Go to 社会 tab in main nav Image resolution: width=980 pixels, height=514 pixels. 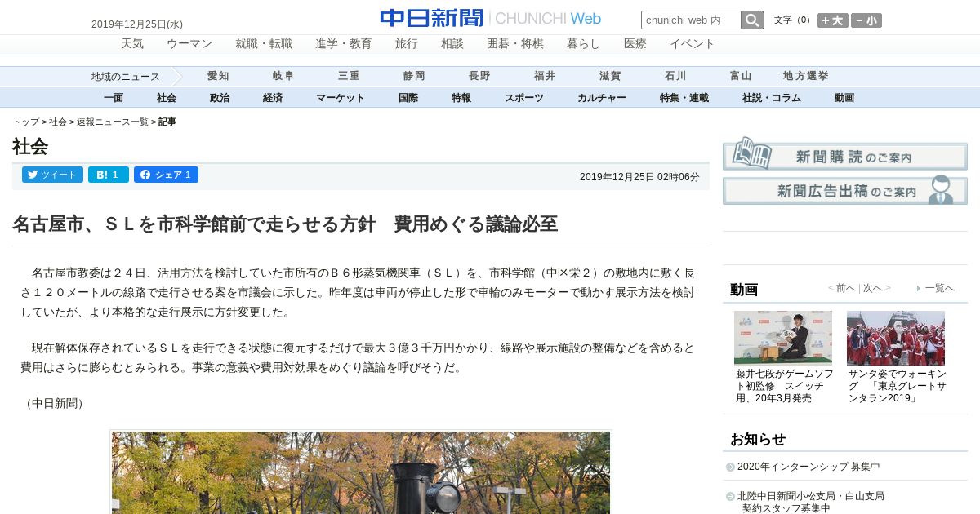tap(167, 98)
